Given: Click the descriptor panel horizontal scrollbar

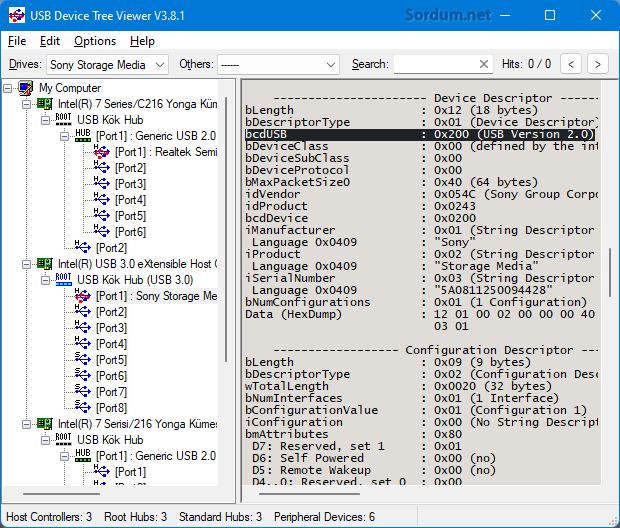Looking at the screenshot, I should coord(310,494).
